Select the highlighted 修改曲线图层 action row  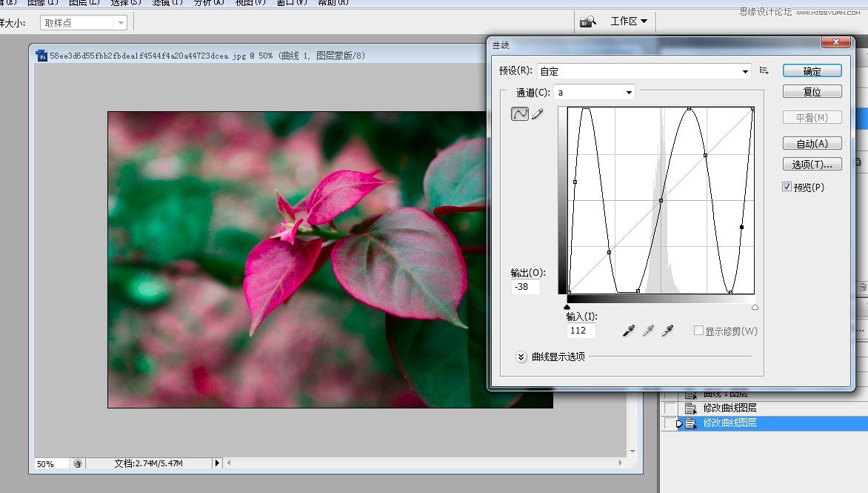tap(772, 423)
